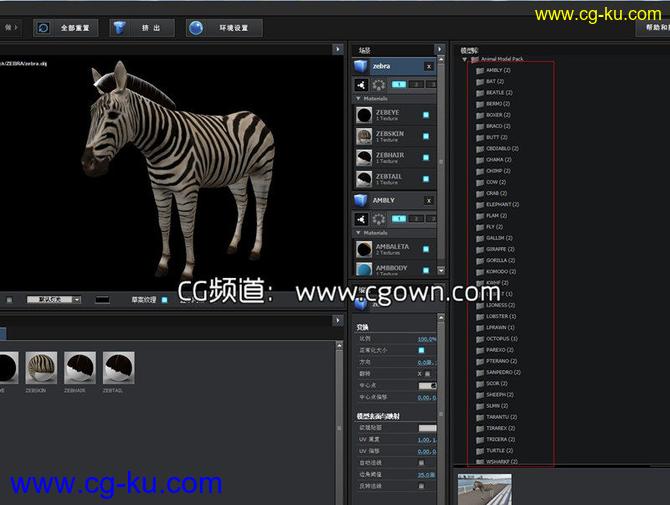This screenshot has width=670, height=505.
Task: Collapse the Animal Model Pack tree
Action: [x=464, y=59]
